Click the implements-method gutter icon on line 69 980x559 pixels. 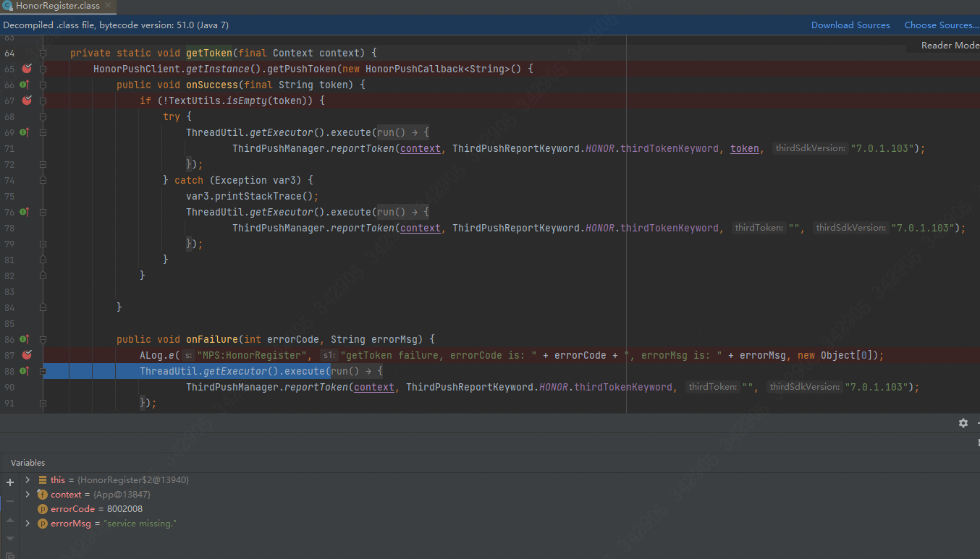pyautogui.click(x=24, y=132)
